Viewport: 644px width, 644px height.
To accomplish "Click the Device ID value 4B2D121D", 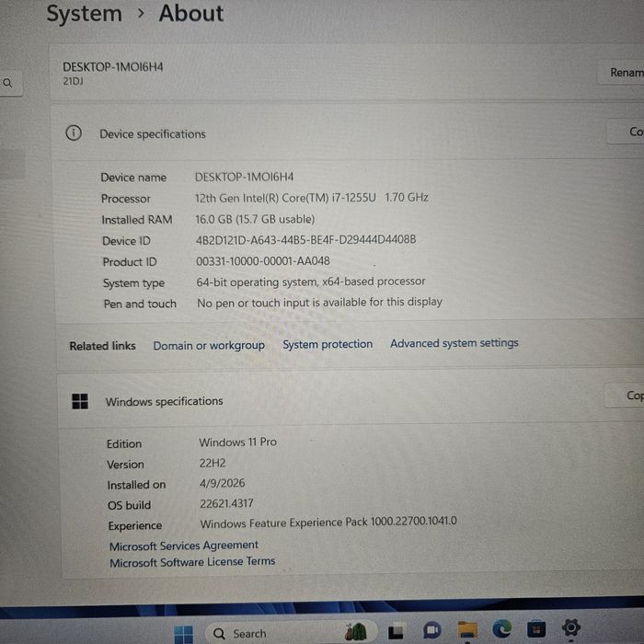I will point(305,239).
